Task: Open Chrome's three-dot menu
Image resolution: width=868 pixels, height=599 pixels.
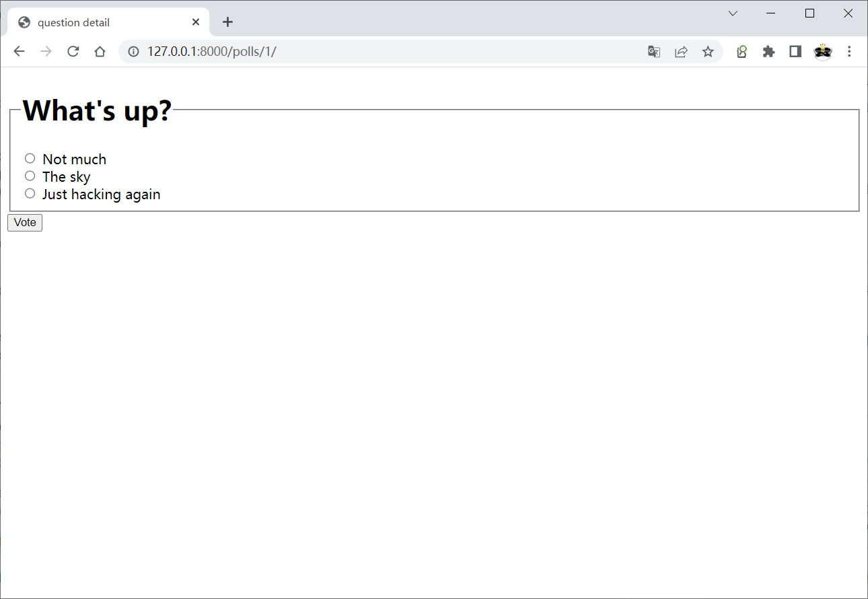Action: [x=849, y=52]
